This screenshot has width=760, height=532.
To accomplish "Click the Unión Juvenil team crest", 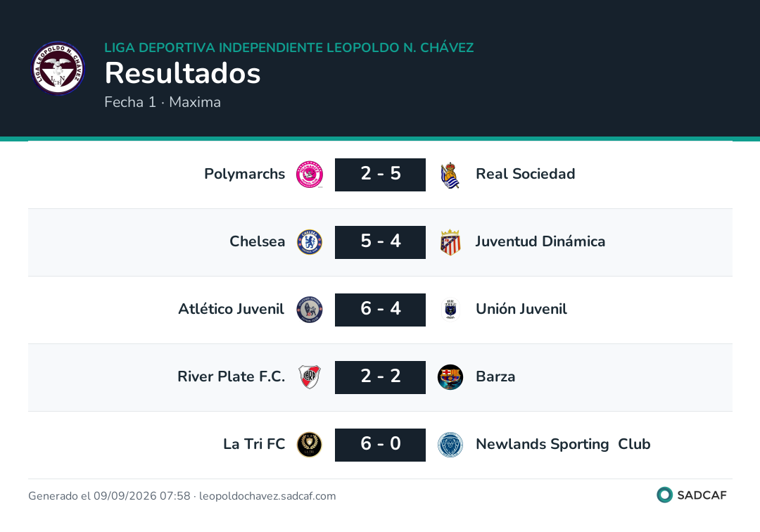I will pyautogui.click(x=450, y=310).
